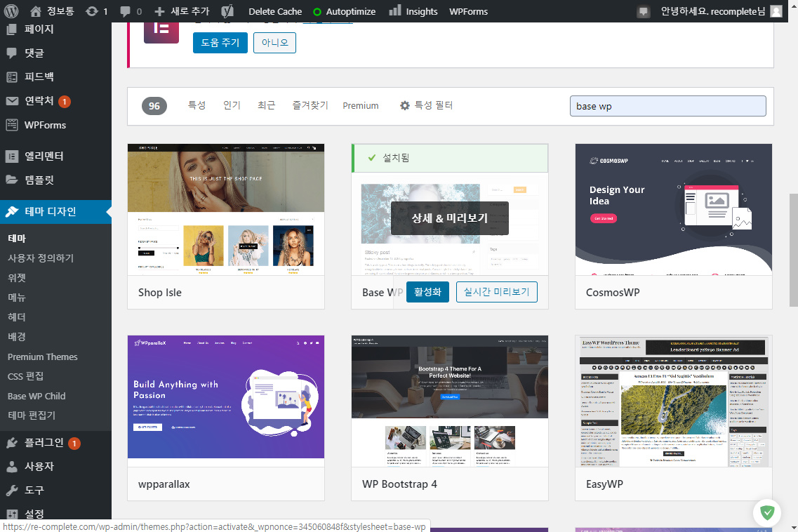
Task: Click the 도움 주기 button
Action: [220, 43]
